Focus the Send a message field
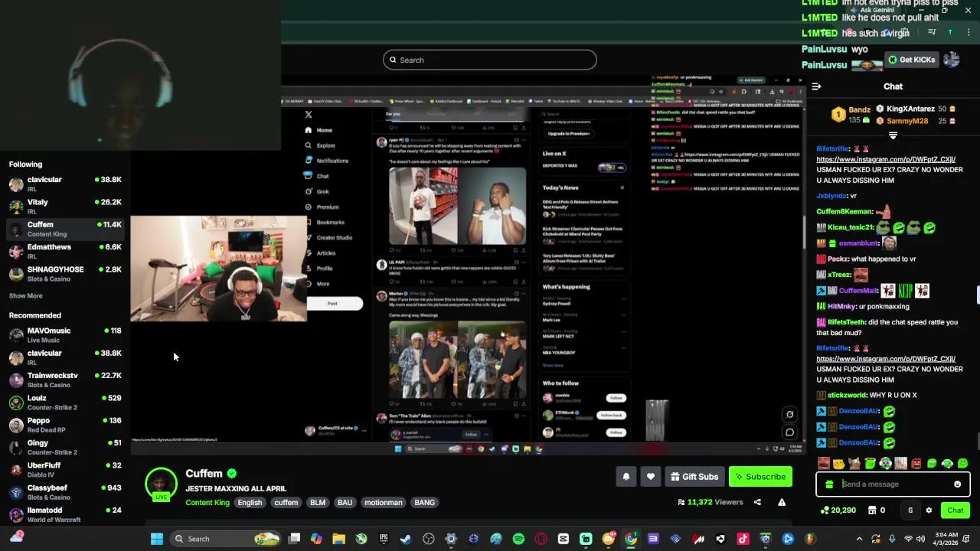Viewport: 980px width, 551px height. 893,484
